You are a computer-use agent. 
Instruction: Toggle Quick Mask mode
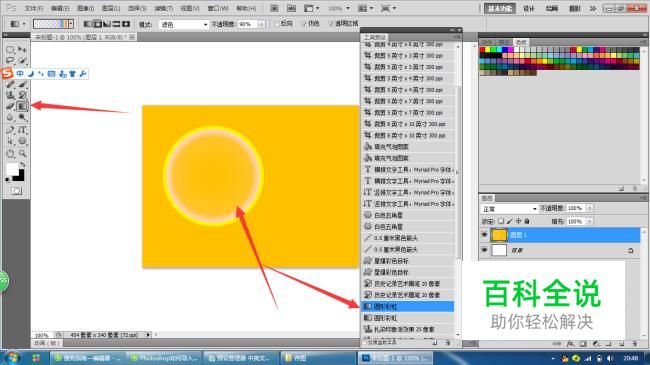17,191
